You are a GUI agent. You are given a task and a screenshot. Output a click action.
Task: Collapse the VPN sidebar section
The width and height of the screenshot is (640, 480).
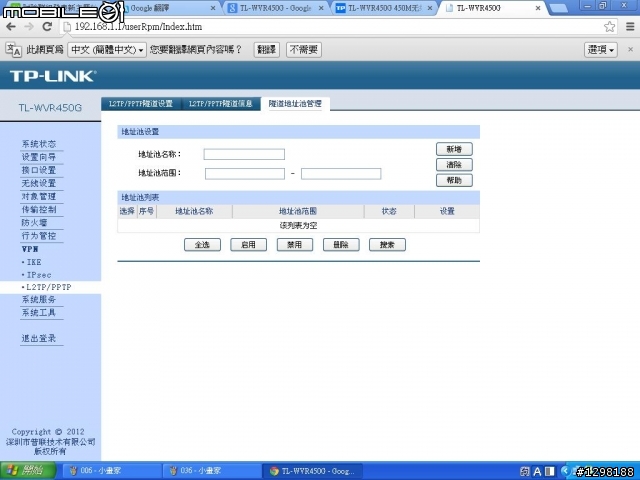(30, 249)
